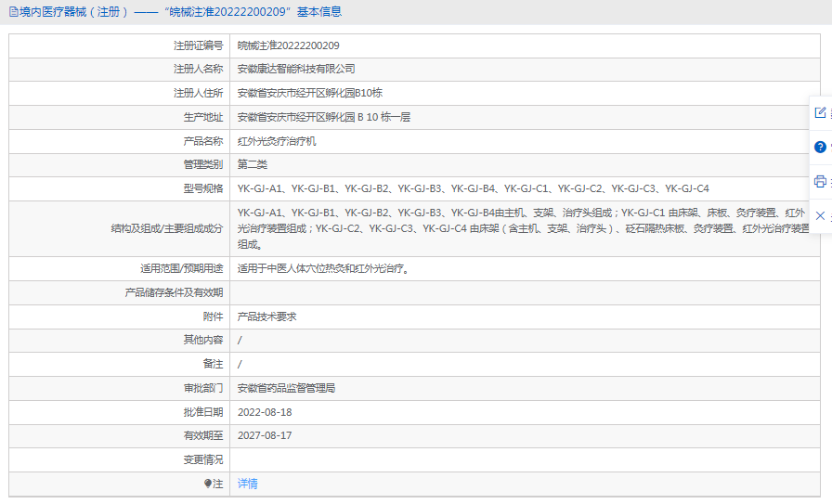Click the 注册人住所 label
The image size is (832, 504).
[x=198, y=93]
